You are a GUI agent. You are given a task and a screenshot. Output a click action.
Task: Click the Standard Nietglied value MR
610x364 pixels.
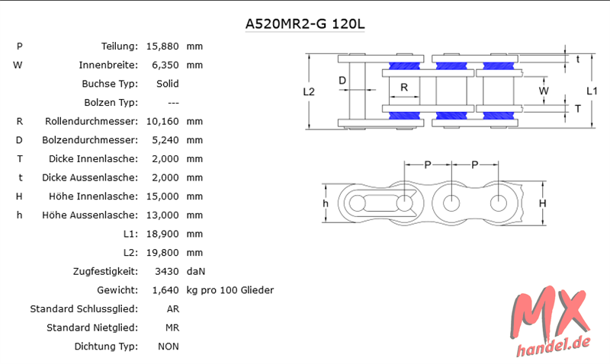[173, 327]
